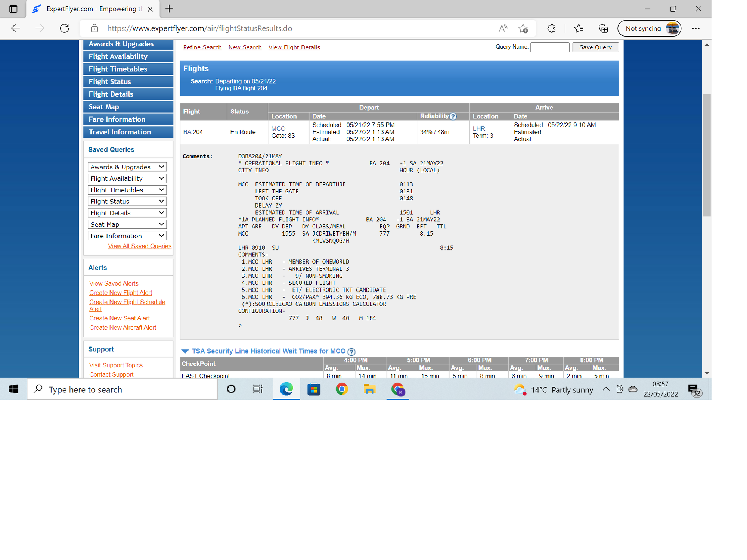Open the browser Extensions puzzle icon
This screenshot has width=747, height=560.
(x=551, y=28)
